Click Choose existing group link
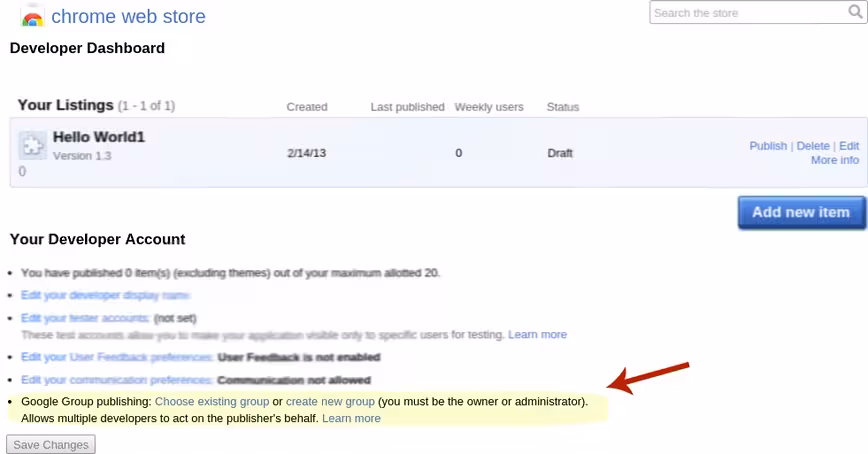Screen dimensions: 868x454 (x=211, y=401)
